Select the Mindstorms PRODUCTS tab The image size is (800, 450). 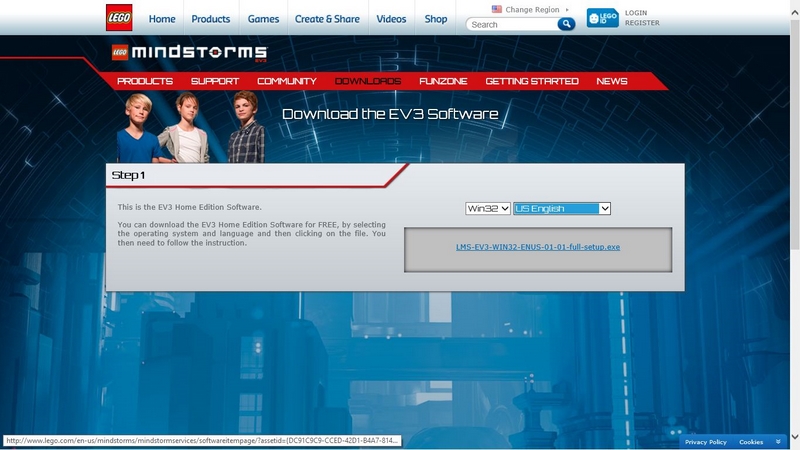click(x=145, y=81)
